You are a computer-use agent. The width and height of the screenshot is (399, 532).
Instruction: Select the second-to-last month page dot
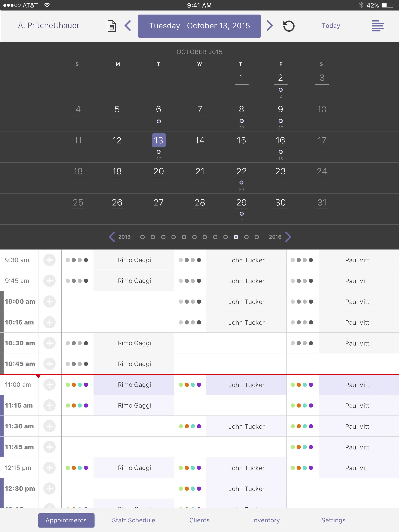246,237
